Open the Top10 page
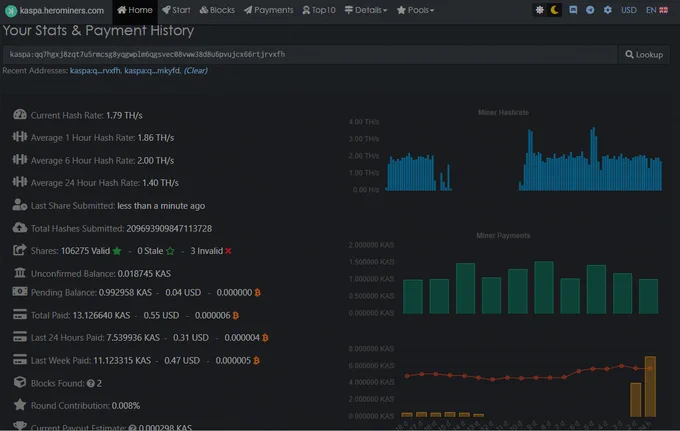The width and height of the screenshot is (680, 431). [x=319, y=10]
